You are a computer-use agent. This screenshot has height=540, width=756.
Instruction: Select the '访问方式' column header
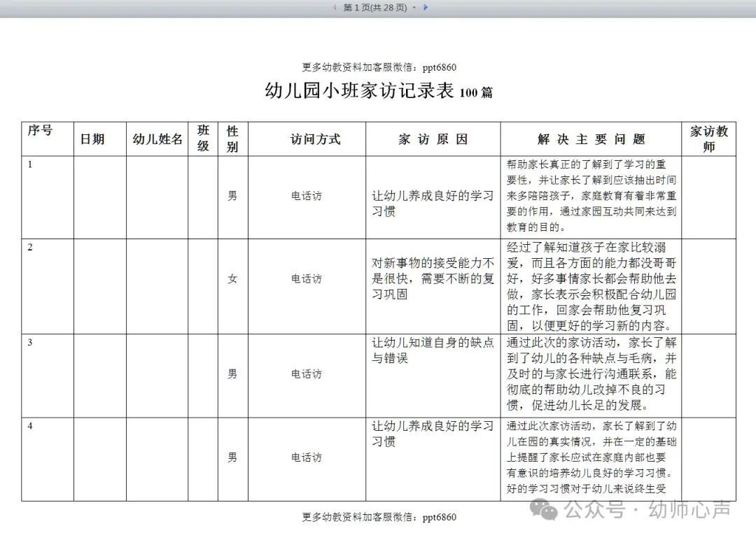(315, 139)
